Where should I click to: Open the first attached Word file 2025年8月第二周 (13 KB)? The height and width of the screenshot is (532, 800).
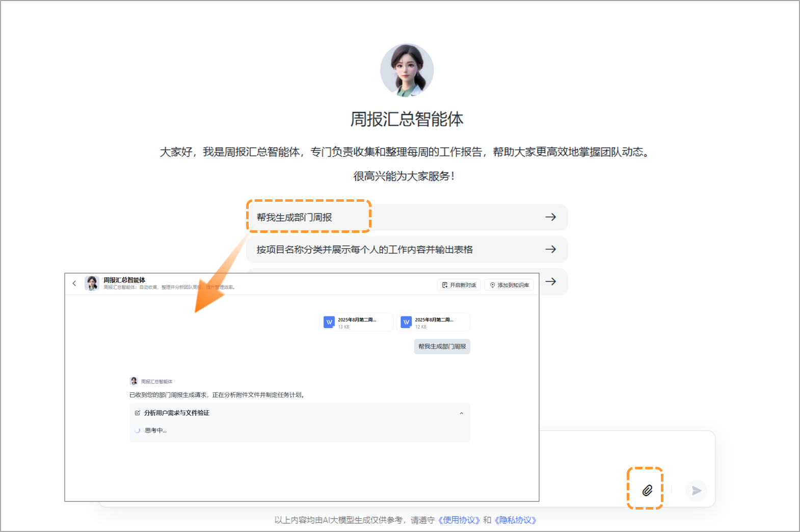click(356, 323)
